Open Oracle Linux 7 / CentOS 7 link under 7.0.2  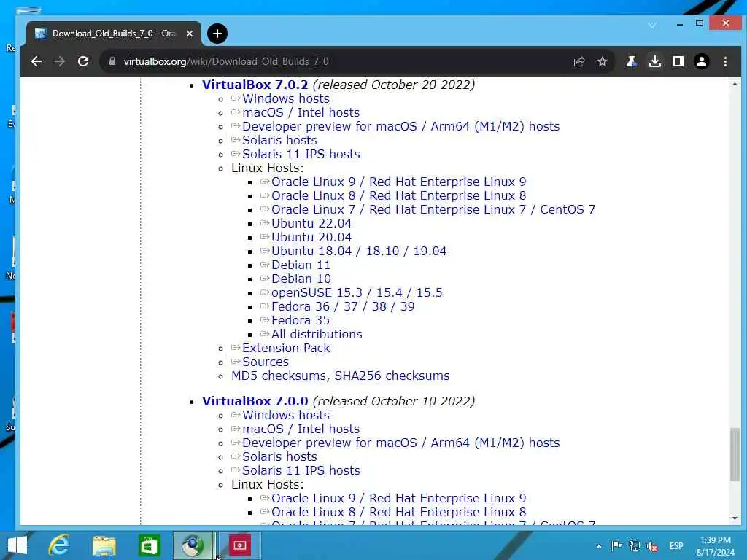433,209
